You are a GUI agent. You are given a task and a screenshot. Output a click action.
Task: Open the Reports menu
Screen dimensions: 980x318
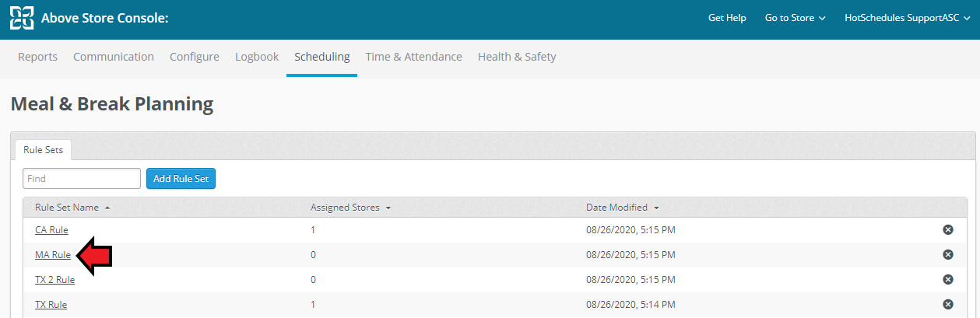point(38,57)
